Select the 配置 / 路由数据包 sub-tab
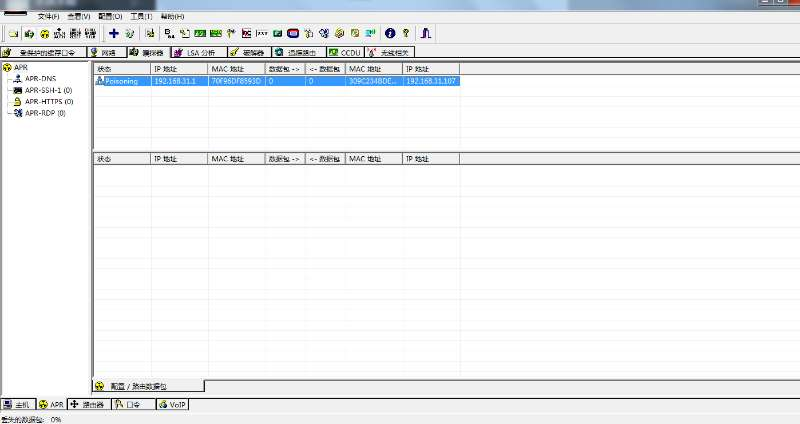Viewport: 800px width, 424px height. pyautogui.click(x=148, y=386)
